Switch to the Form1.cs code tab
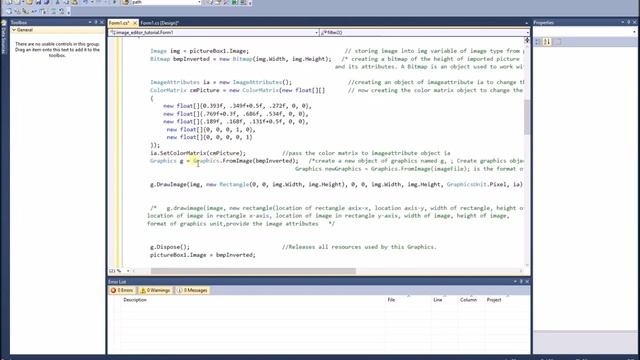 [119, 23]
